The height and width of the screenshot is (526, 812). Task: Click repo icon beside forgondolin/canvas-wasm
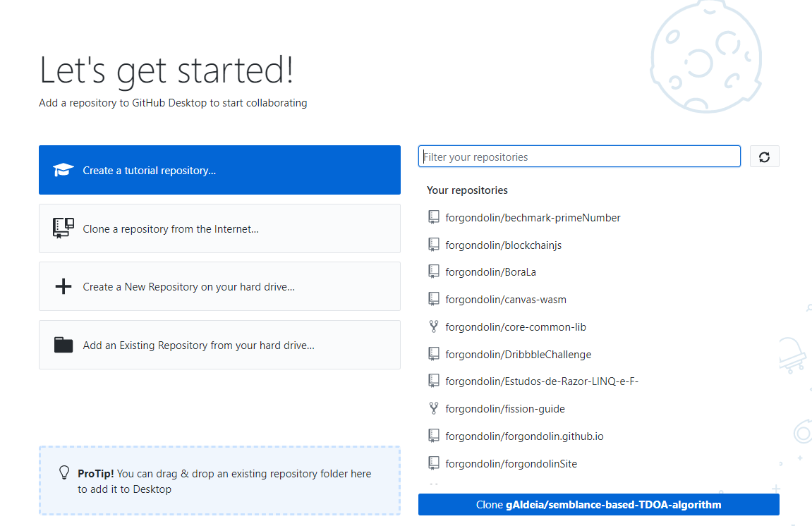434,299
